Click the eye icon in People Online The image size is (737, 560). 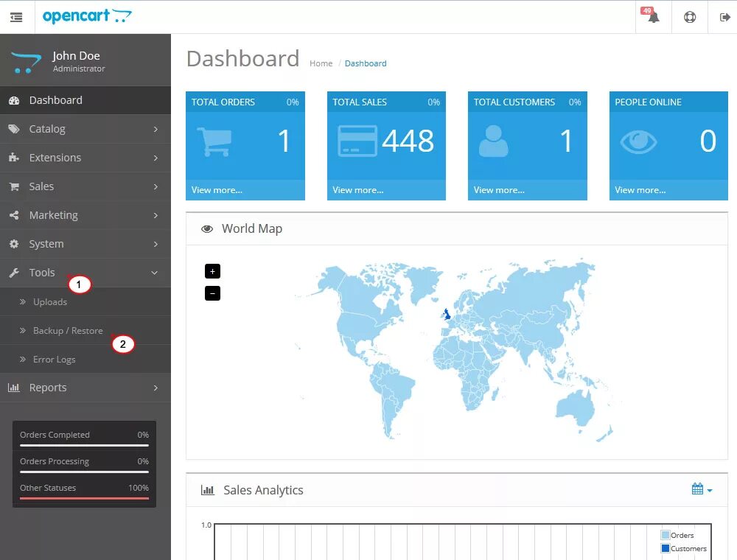coord(638,141)
